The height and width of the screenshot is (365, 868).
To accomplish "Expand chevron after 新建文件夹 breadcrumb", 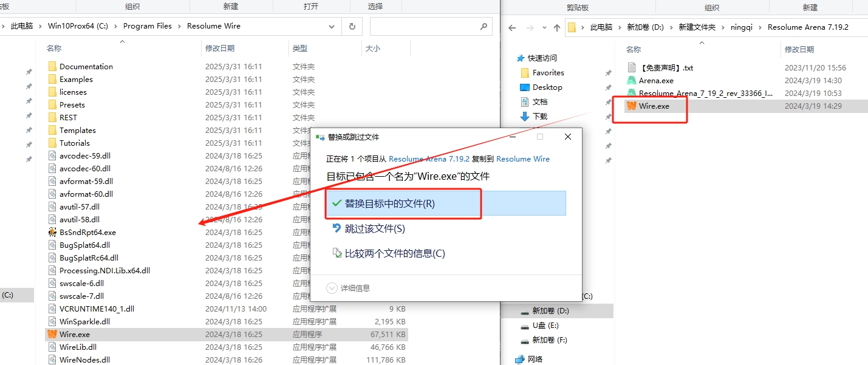I will 723,27.
